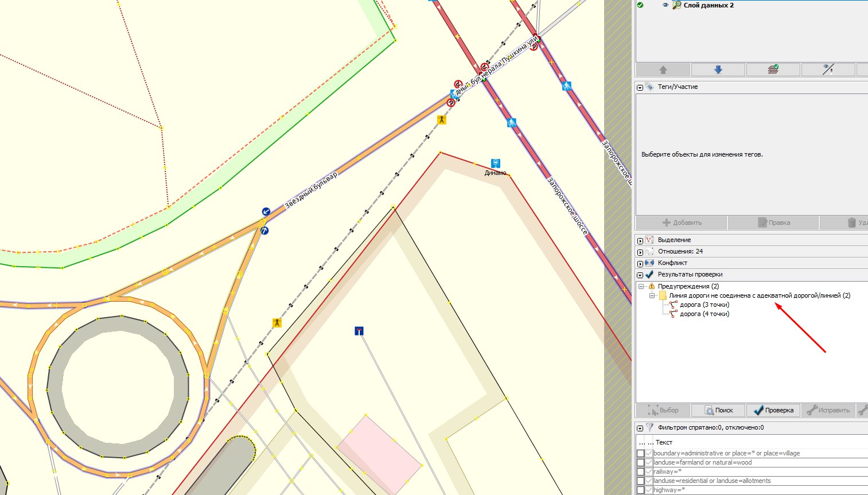Select the railway=* filter text
868x495 pixels.
[667, 471]
